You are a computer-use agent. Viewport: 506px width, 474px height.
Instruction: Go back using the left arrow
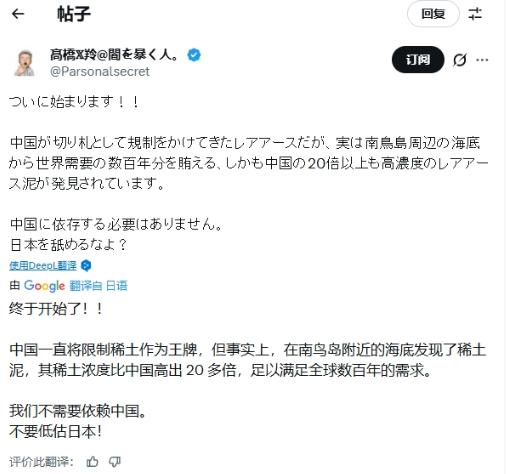point(18,14)
